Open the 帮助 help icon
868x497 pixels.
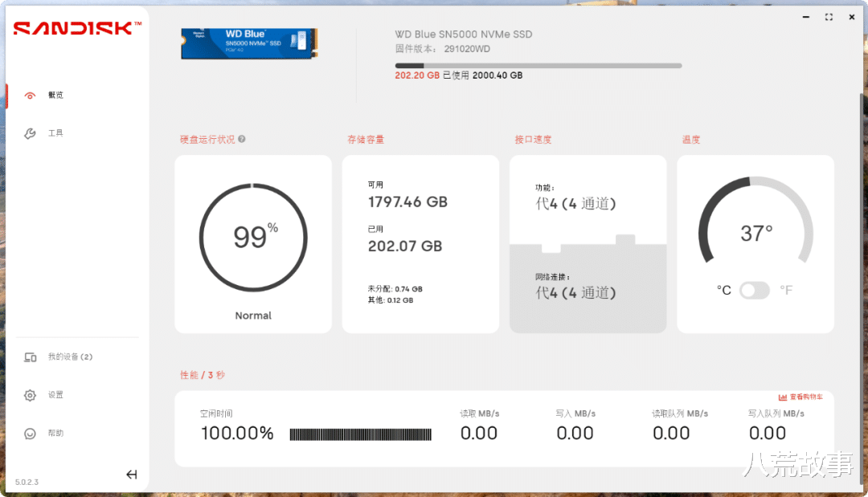point(30,434)
